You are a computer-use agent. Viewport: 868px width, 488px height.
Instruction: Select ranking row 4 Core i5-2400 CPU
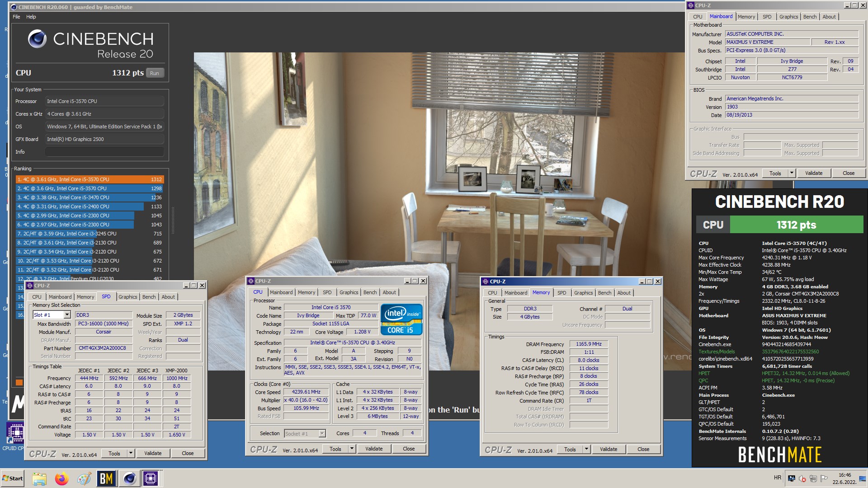pyautogui.click(x=90, y=206)
